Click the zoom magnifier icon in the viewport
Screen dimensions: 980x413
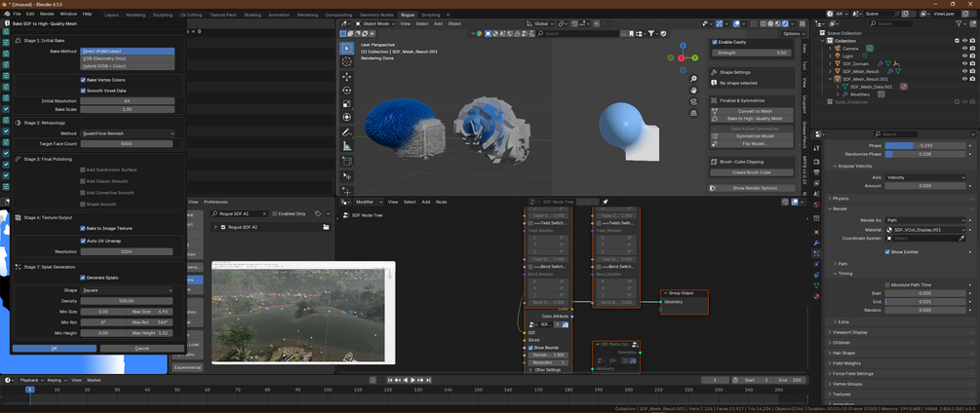(693, 77)
